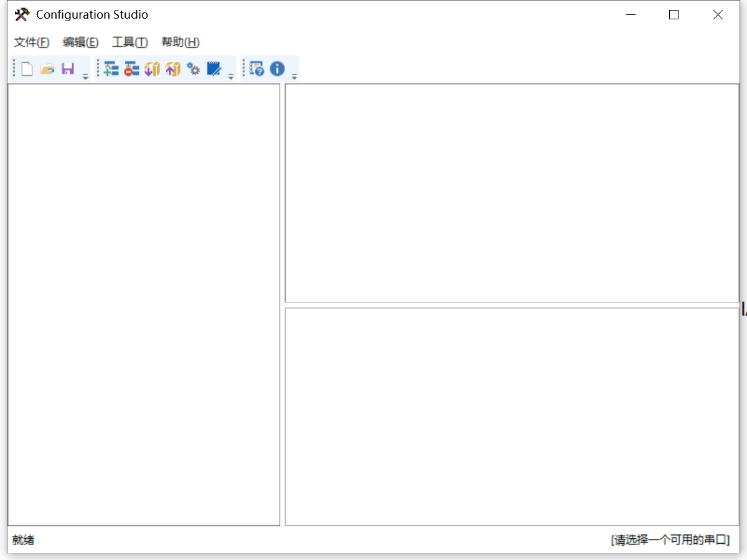Image resolution: width=747 pixels, height=560 pixels.
Task: Close the Configuration Studio window
Action: click(718, 15)
